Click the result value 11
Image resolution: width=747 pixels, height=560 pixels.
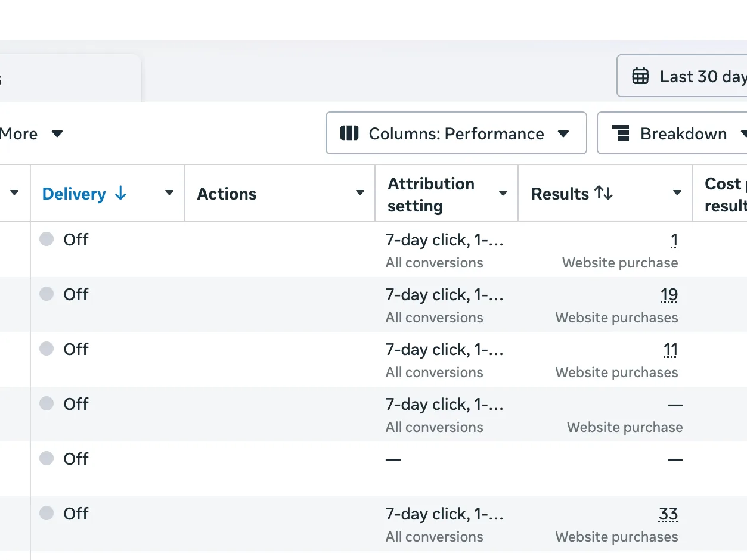pyautogui.click(x=671, y=350)
